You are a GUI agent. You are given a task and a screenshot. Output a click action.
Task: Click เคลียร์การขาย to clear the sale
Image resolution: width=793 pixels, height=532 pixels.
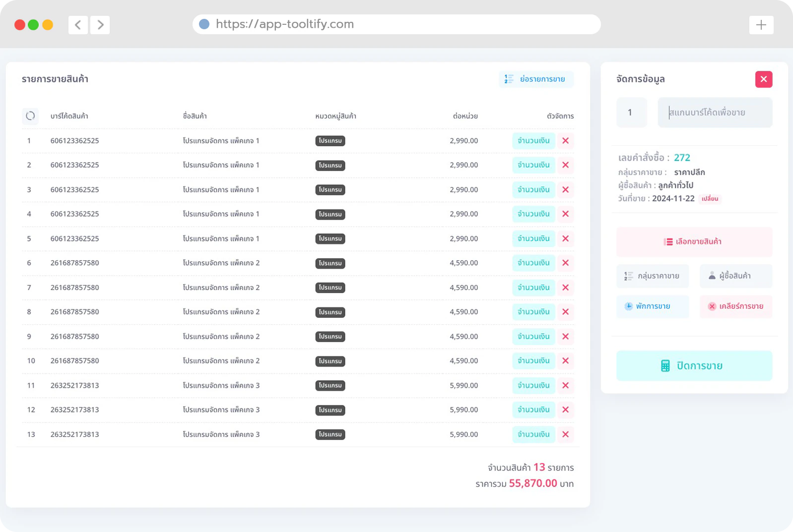[736, 306]
